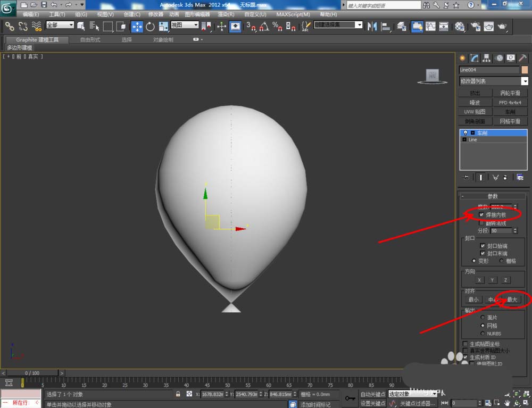Activate the Rotate tool
Screen dimensions: 532x408
tap(150, 26)
